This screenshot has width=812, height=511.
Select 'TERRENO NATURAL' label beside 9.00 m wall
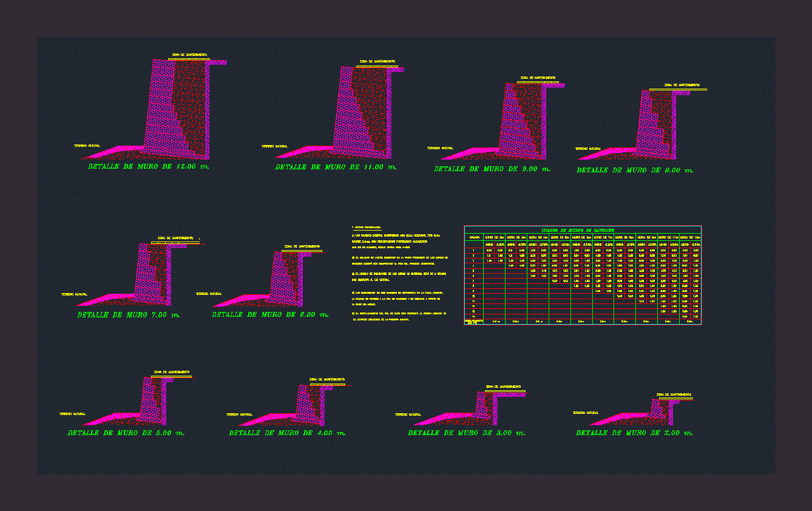coord(441,148)
